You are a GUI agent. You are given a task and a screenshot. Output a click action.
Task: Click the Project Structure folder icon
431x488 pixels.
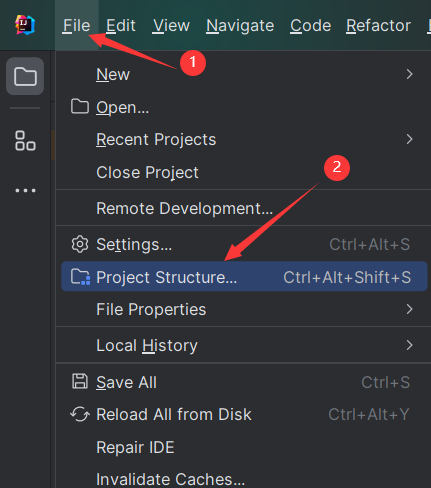click(80, 277)
